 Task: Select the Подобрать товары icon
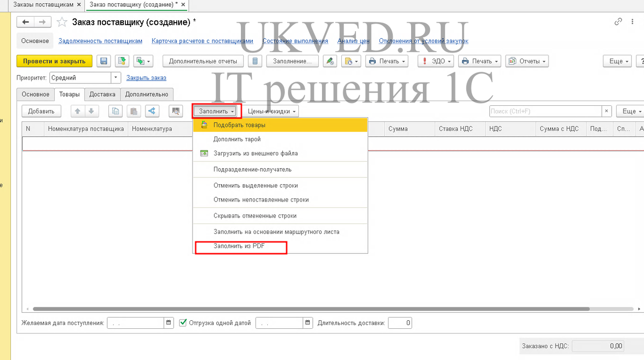(204, 125)
